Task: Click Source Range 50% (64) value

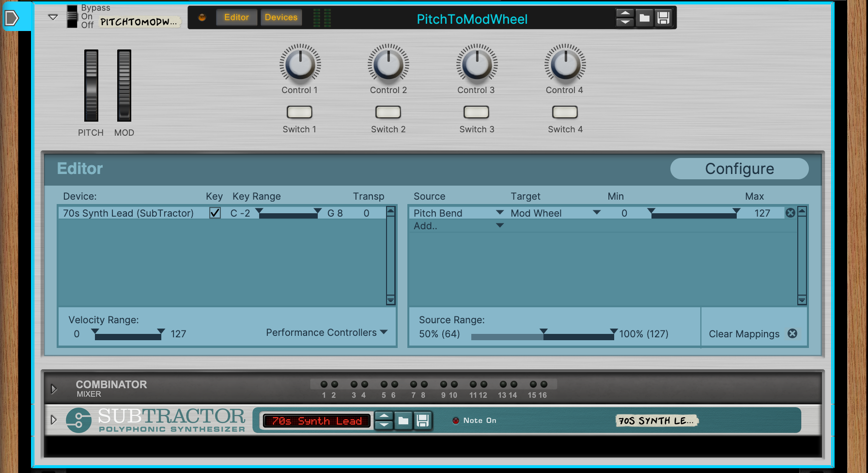Action: click(439, 334)
